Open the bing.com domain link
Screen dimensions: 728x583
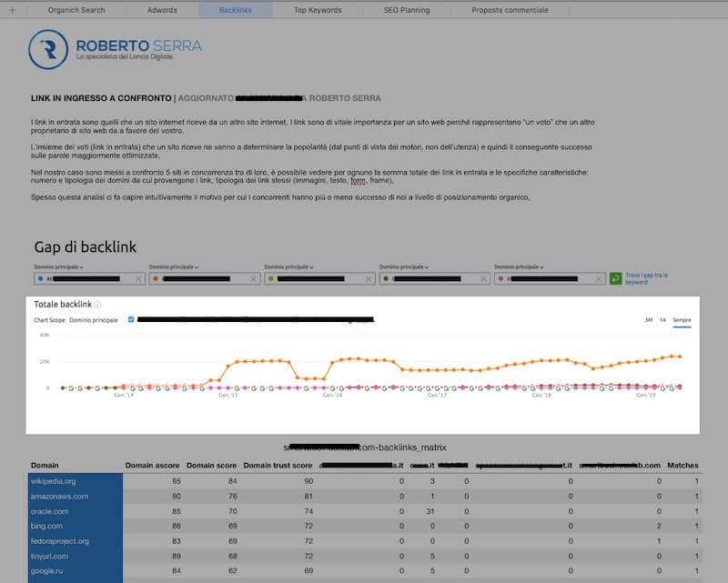[46, 526]
